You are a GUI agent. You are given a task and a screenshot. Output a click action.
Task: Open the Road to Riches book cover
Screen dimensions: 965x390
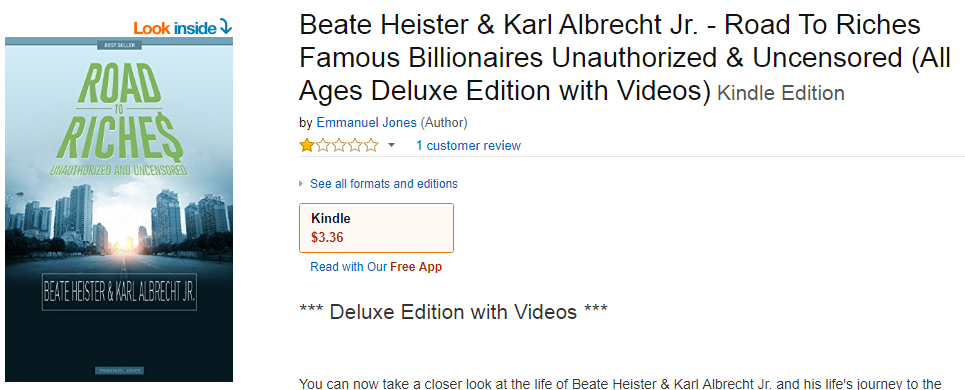pyautogui.click(x=119, y=209)
